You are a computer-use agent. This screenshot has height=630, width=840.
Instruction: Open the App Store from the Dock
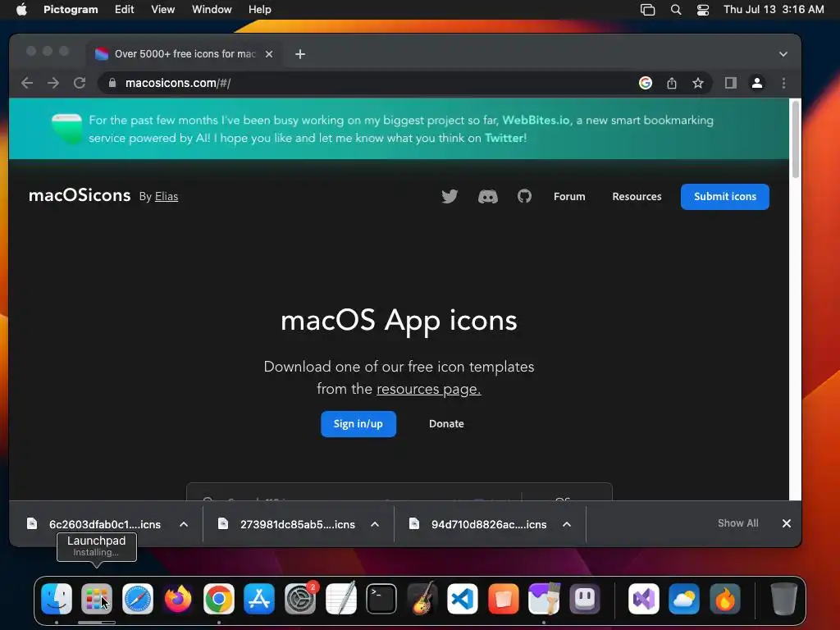click(259, 599)
